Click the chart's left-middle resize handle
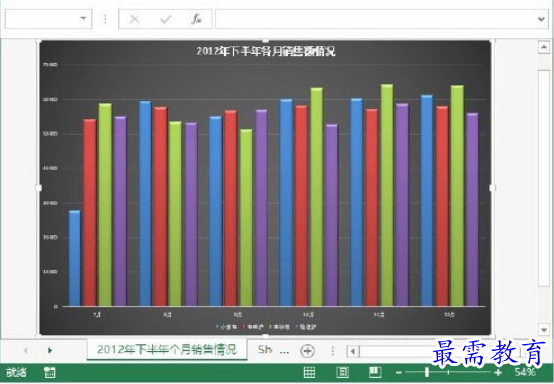The height and width of the screenshot is (384, 554). 39,188
